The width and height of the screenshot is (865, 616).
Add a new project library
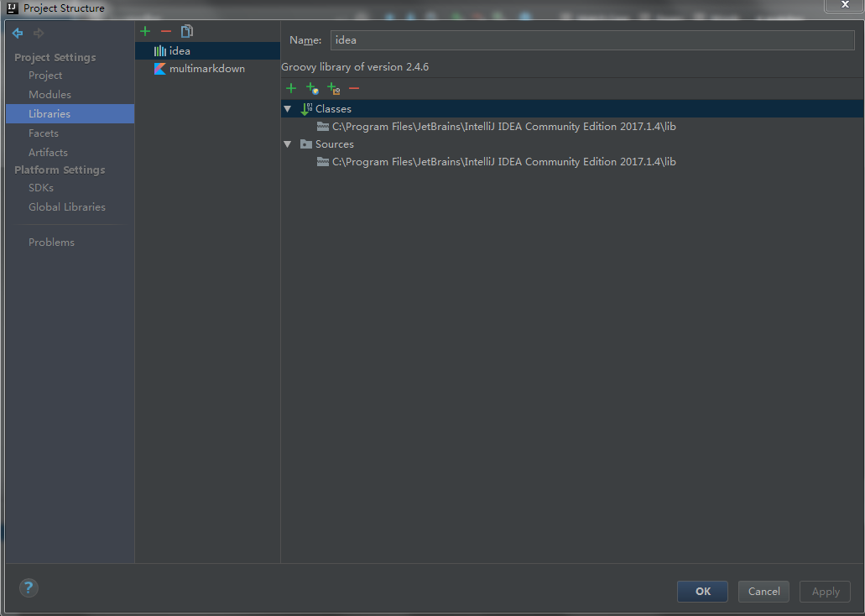click(x=145, y=31)
